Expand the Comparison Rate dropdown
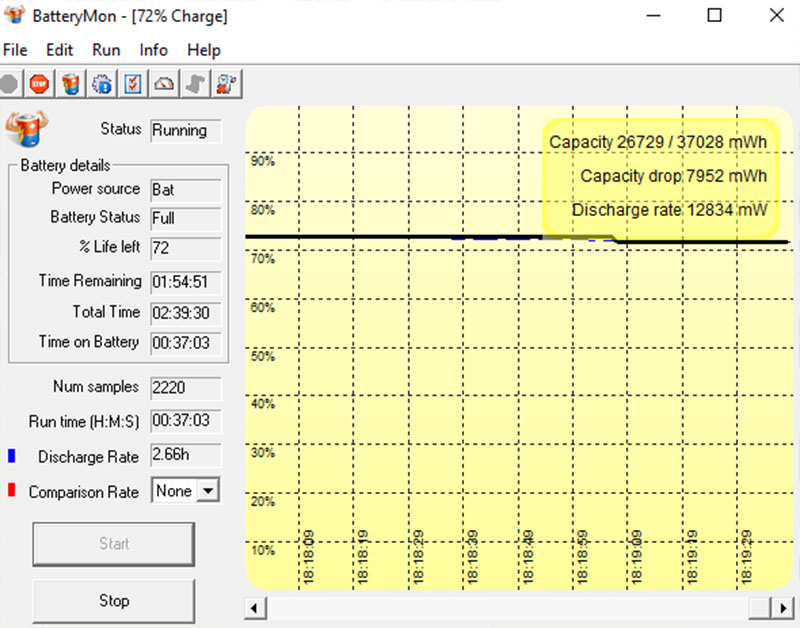The width and height of the screenshot is (800, 628). tap(208, 491)
